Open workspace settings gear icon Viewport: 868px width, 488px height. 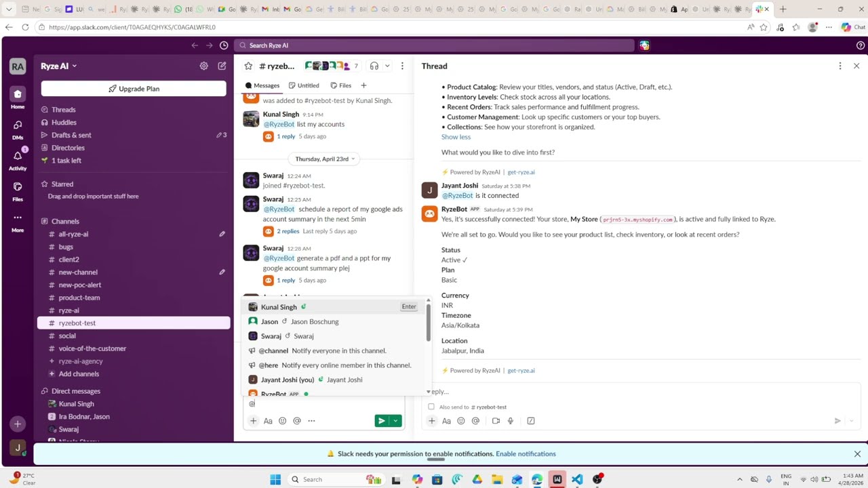pos(203,66)
